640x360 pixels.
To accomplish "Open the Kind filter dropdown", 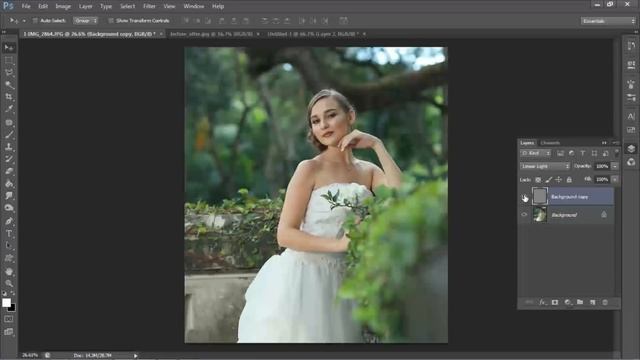I will tap(536, 153).
